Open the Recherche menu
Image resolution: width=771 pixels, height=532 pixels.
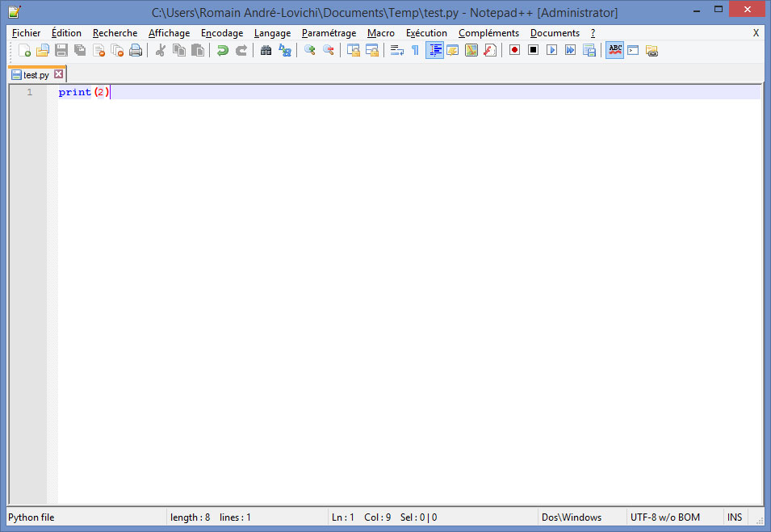coord(115,33)
